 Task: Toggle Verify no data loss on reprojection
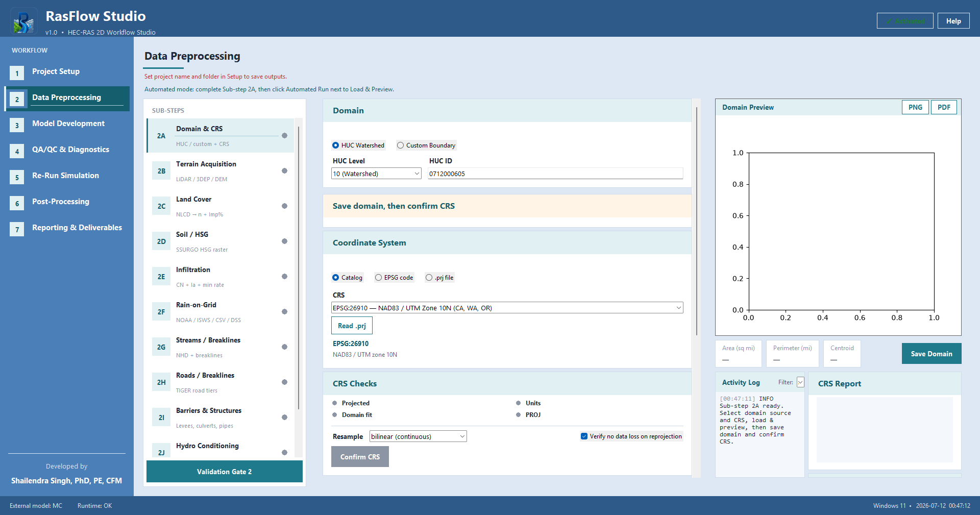coord(631,436)
